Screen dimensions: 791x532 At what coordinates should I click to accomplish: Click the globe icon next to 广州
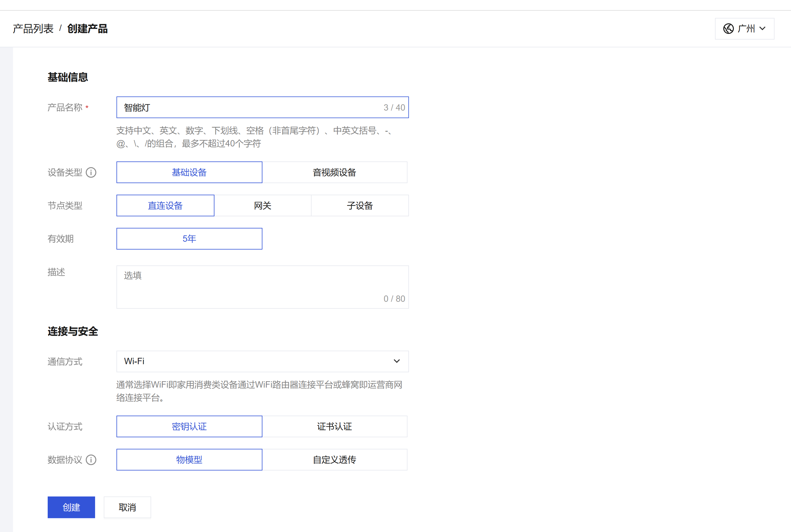(x=728, y=29)
